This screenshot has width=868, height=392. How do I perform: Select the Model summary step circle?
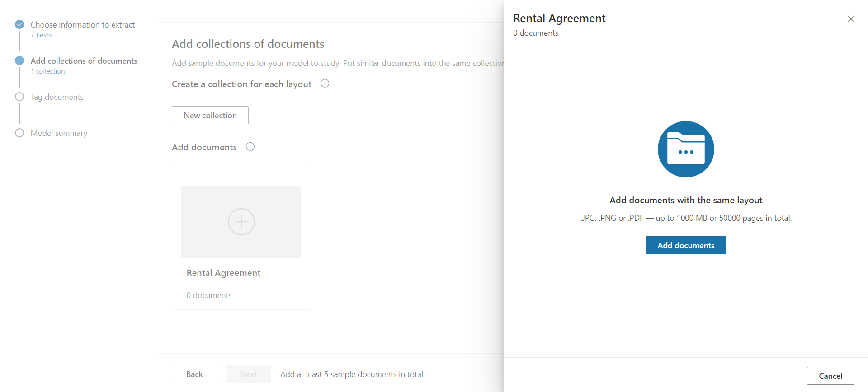point(19,133)
